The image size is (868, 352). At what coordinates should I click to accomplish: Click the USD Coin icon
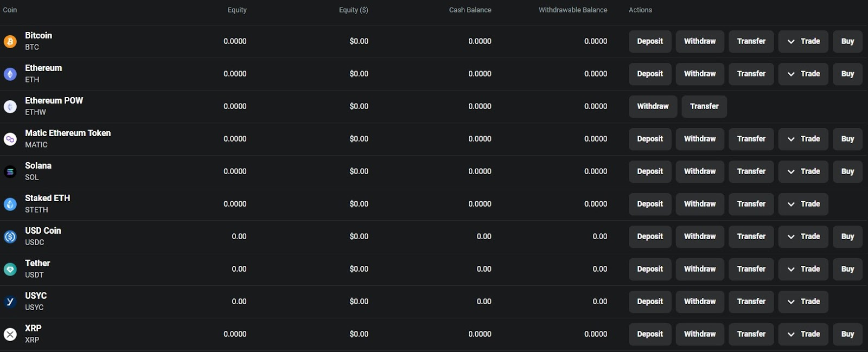coord(10,236)
